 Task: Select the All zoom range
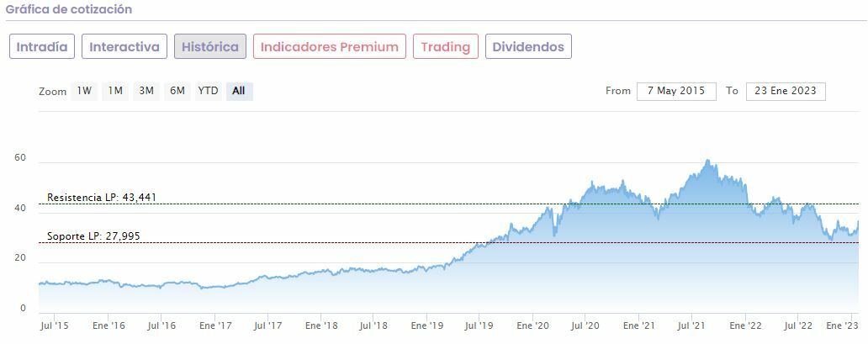239,91
